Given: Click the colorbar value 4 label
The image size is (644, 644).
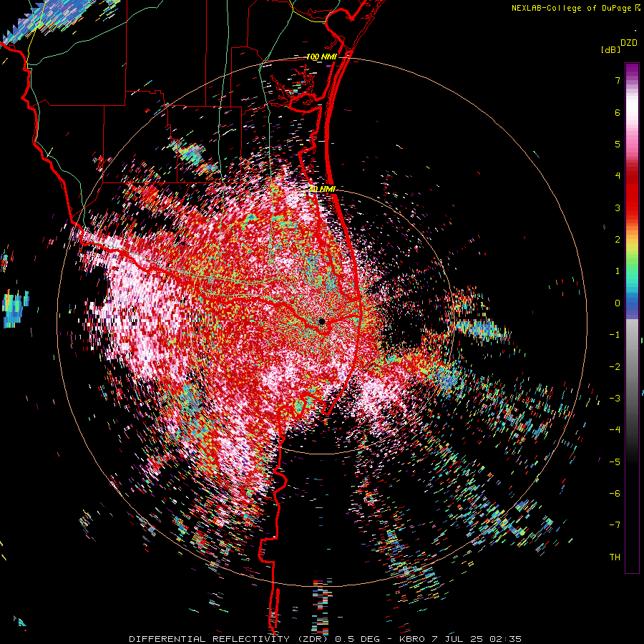Looking at the screenshot, I should (x=618, y=176).
